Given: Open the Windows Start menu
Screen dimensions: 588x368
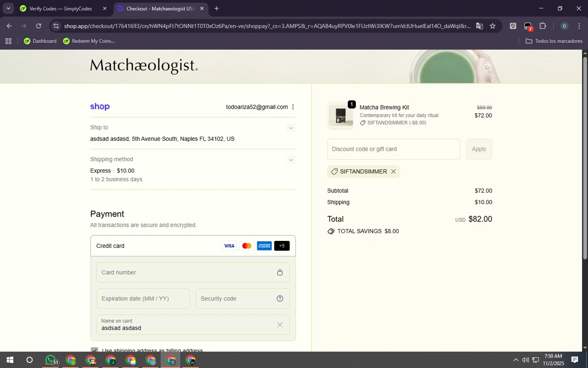Looking at the screenshot, I should 10,360.
